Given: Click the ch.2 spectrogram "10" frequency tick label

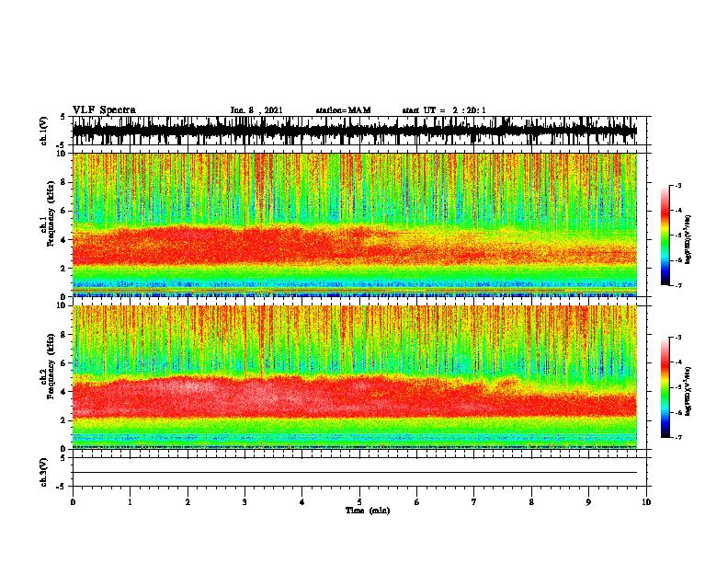Looking at the screenshot, I should point(63,305).
